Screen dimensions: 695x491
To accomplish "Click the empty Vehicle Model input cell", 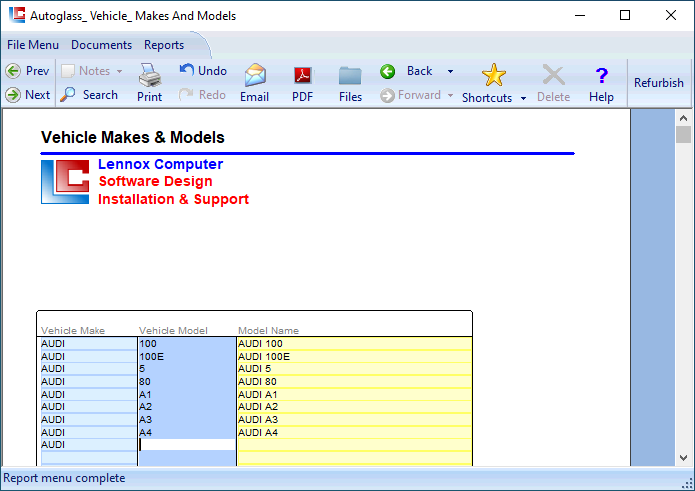I will [x=187, y=445].
